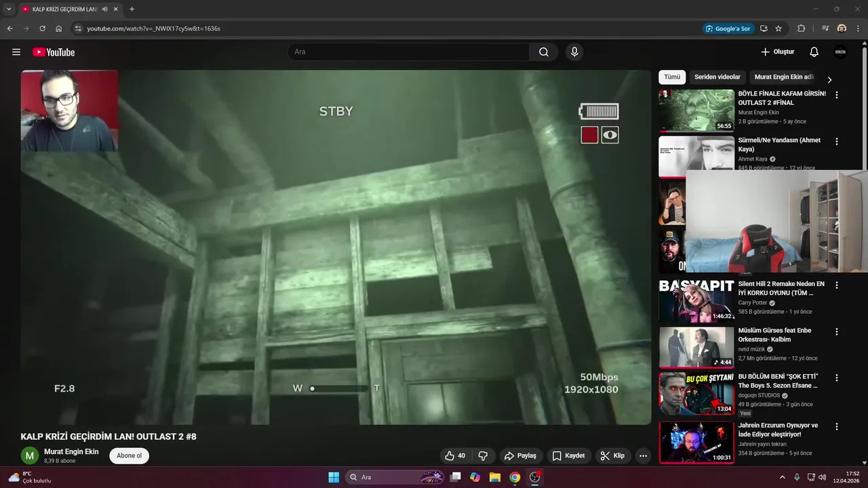Open a new Chrome tab
This screenshot has height=488, width=868.
(x=132, y=9)
